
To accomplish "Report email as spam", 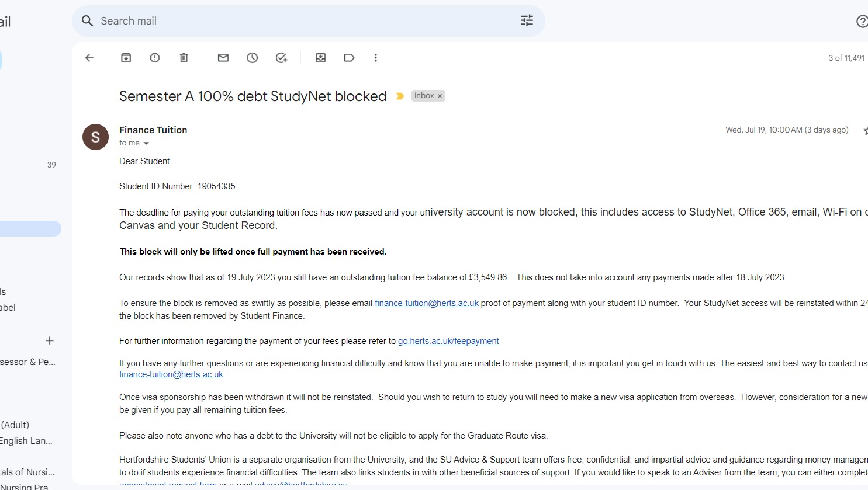I will tap(155, 58).
